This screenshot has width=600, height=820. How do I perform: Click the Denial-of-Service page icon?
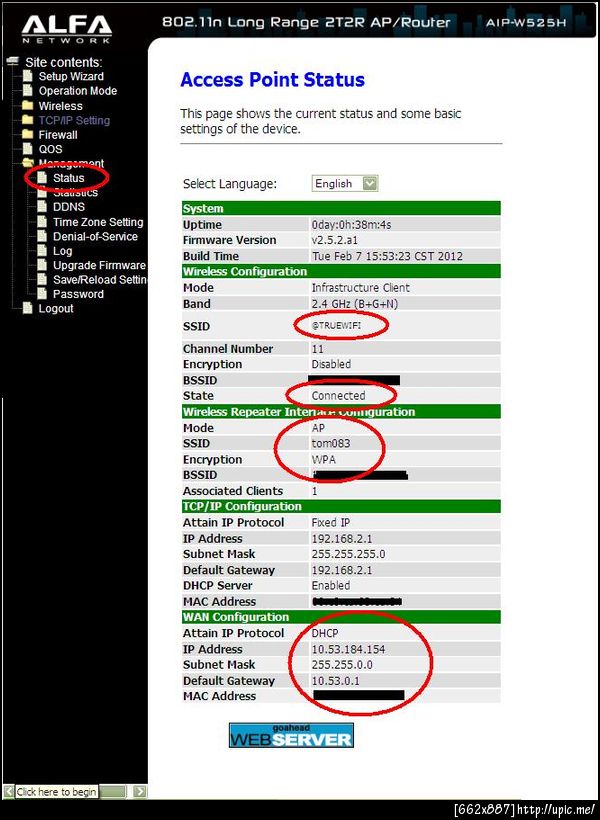tap(42, 236)
